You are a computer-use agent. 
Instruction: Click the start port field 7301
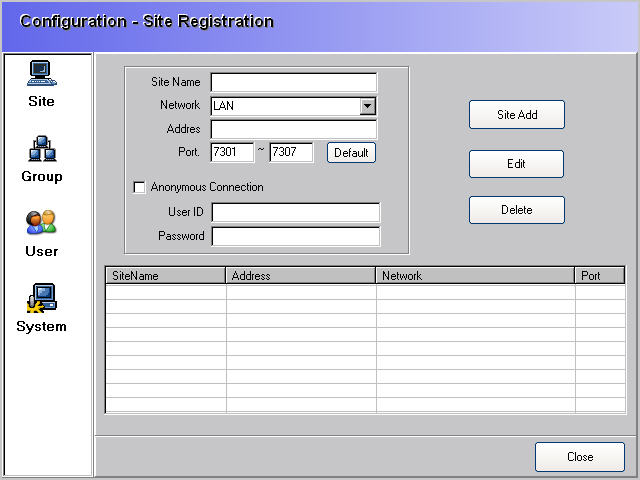click(x=232, y=152)
